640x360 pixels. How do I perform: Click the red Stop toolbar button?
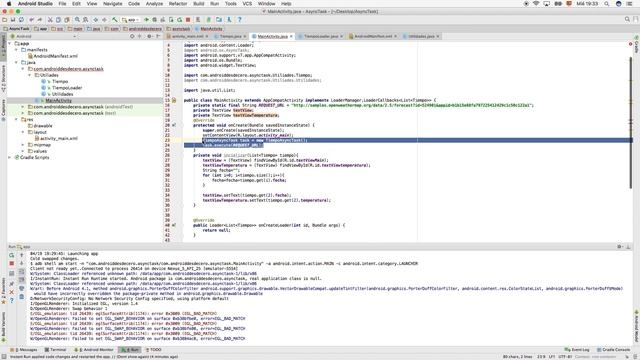pyautogui.click(x=188, y=19)
